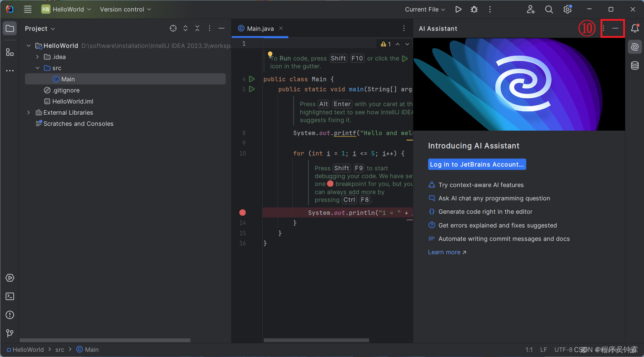Open the Problems tool window
The width and height of the screenshot is (644, 357).
10,315
